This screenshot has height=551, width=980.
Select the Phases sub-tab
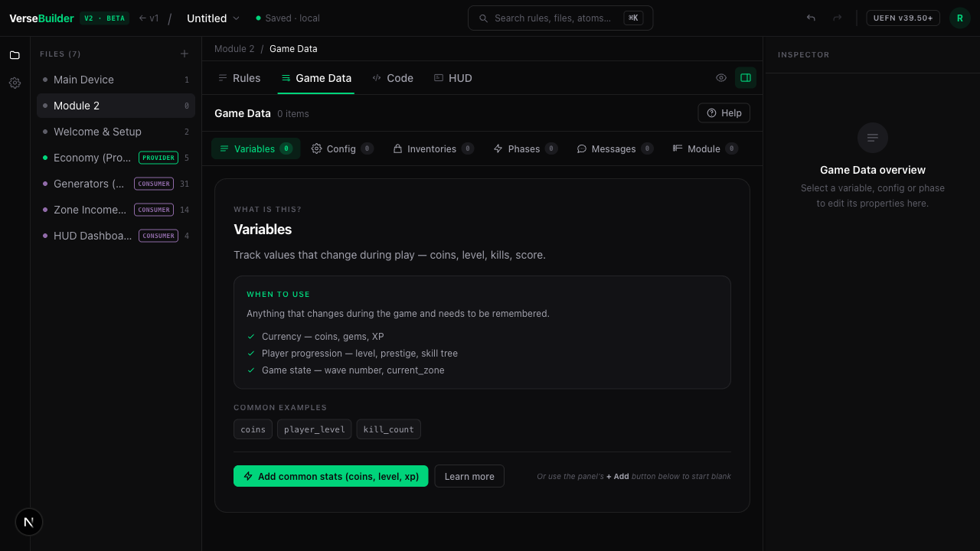click(525, 148)
